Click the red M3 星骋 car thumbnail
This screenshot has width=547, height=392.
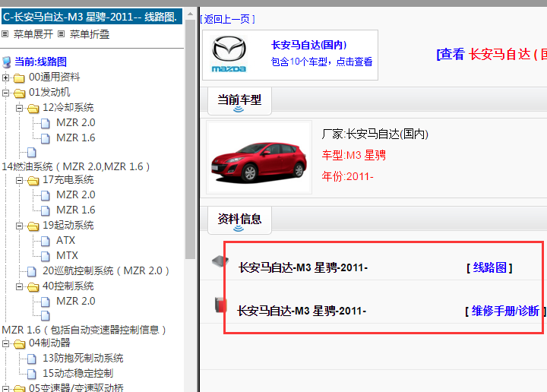tap(259, 157)
